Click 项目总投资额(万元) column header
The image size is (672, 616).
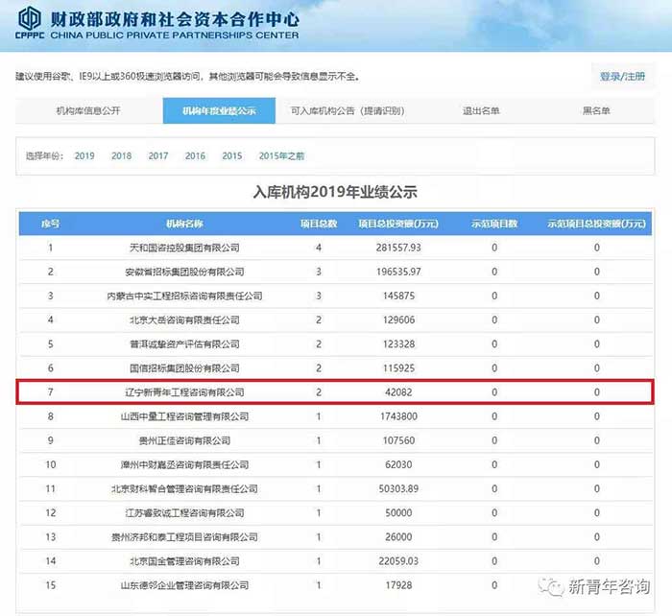point(398,224)
